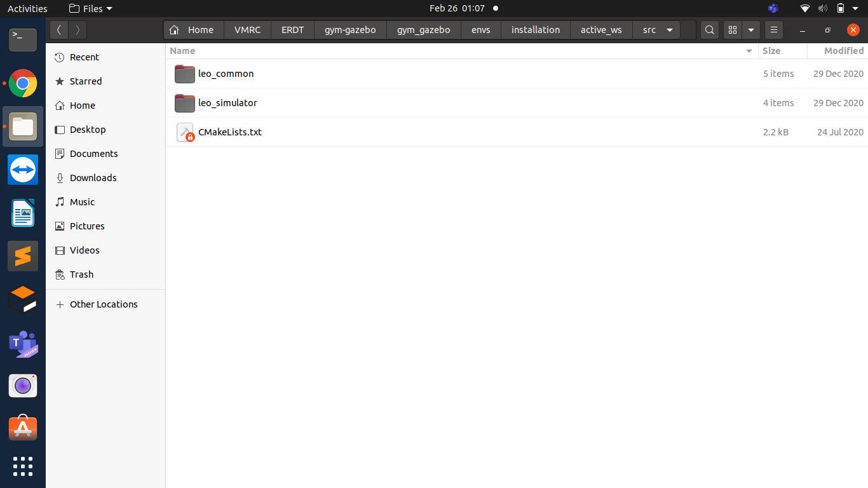Go to installation in path bar

[536, 30]
